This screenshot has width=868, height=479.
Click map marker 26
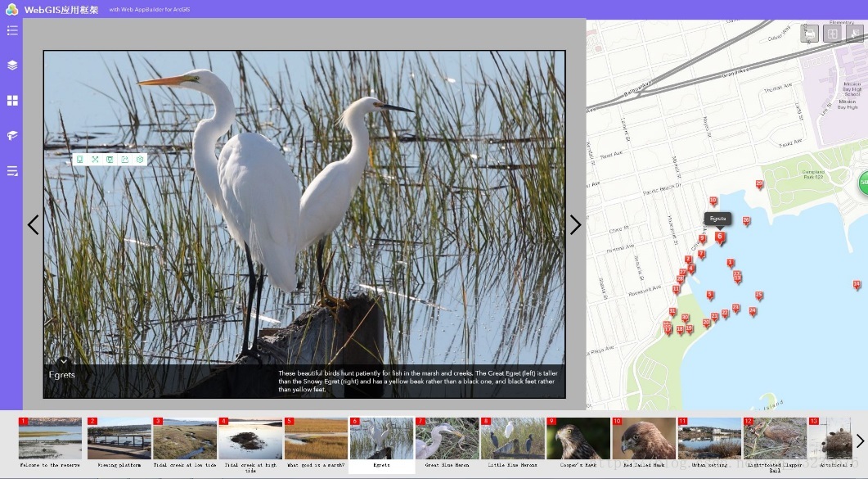coord(746,221)
